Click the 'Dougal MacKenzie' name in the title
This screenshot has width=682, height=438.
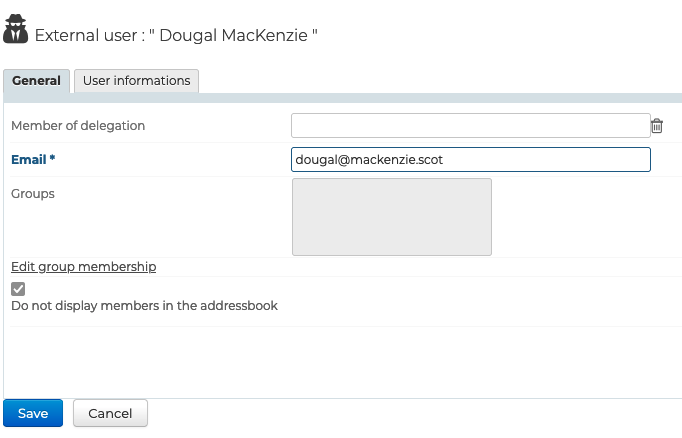click(x=240, y=35)
